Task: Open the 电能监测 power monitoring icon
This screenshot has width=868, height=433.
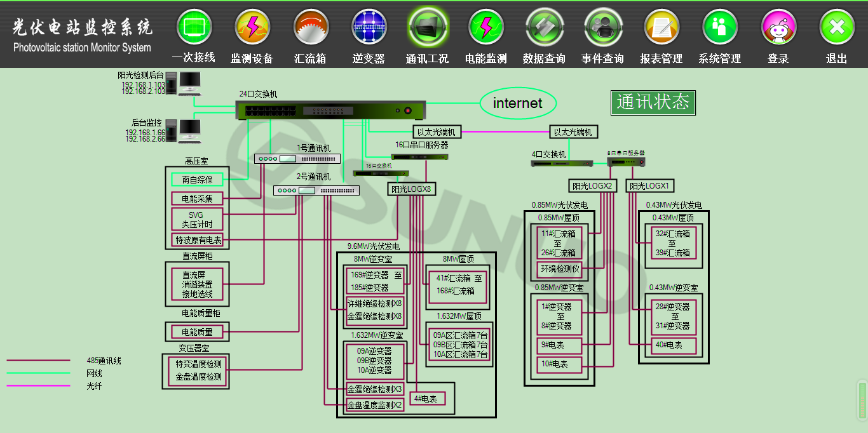Action: [486, 27]
